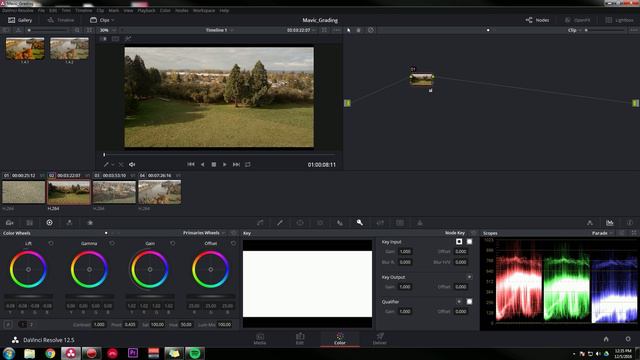This screenshot has width=640, height=360.
Task: Toggle the Timeline panel button
Action: 61,20
